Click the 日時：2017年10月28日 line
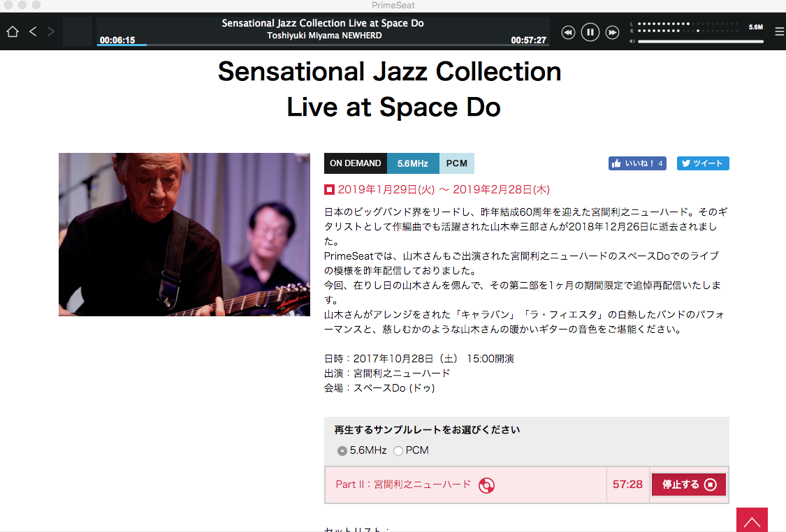 [x=419, y=359]
